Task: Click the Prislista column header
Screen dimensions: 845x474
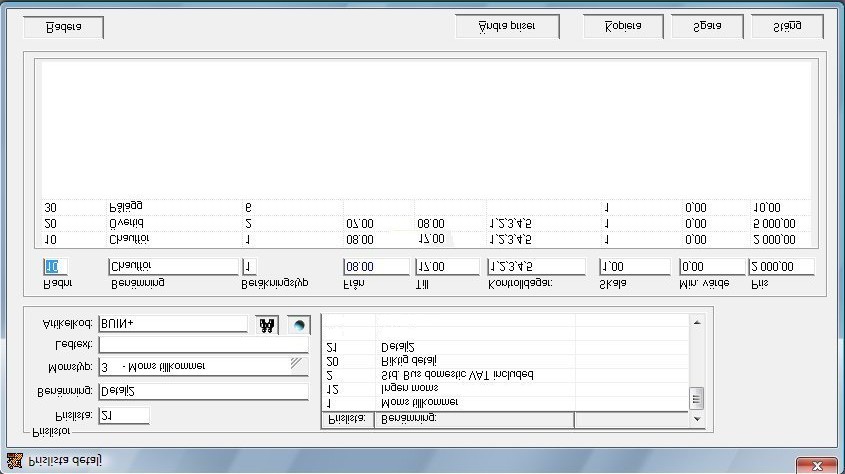Action: point(348,419)
